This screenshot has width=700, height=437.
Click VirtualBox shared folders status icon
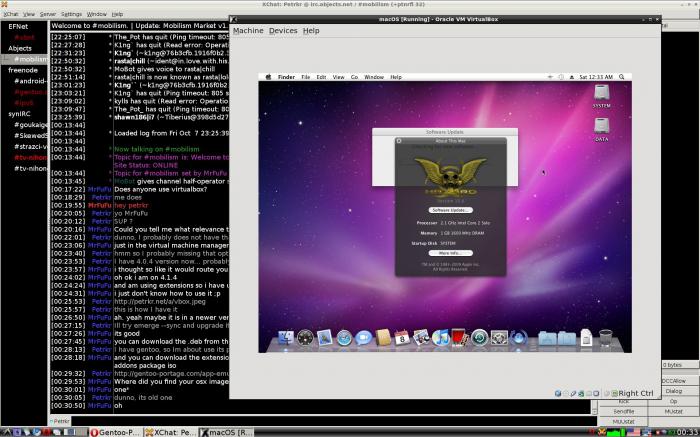pos(589,393)
